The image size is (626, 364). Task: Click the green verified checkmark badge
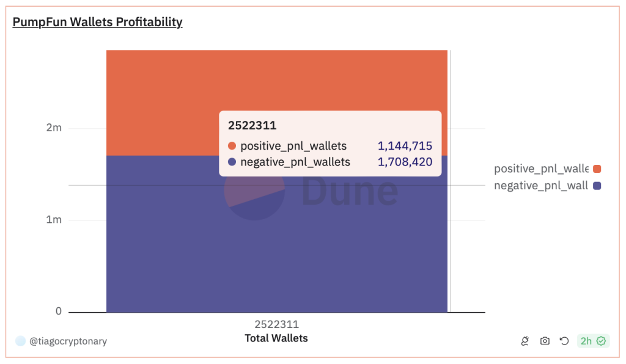tap(602, 341)
